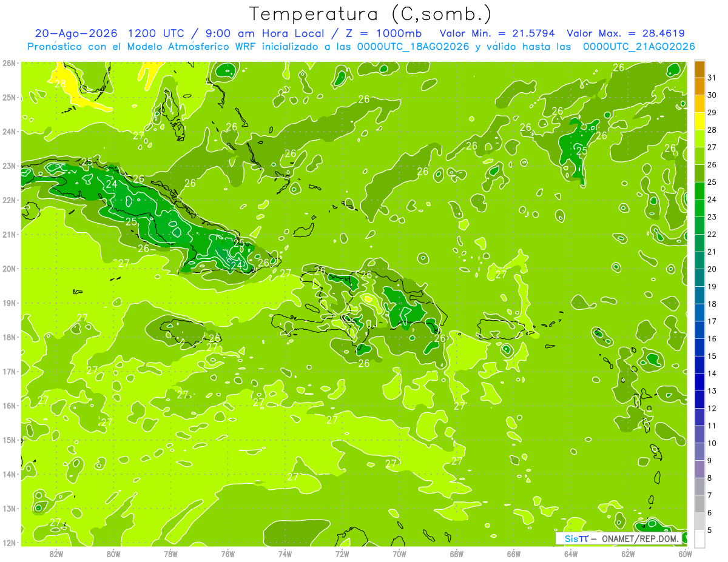Click the "12N" latitude axis label

click(x=9, y=543)
